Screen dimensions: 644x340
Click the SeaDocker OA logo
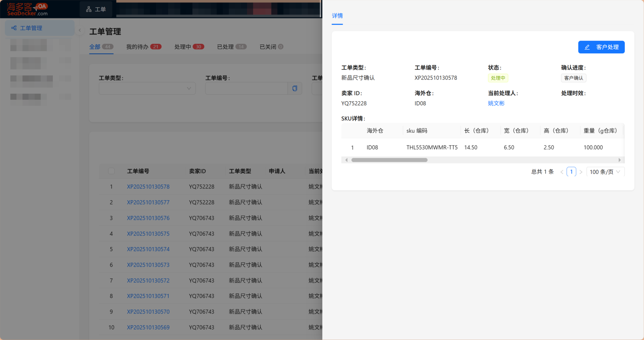click(x=27, y=9)
